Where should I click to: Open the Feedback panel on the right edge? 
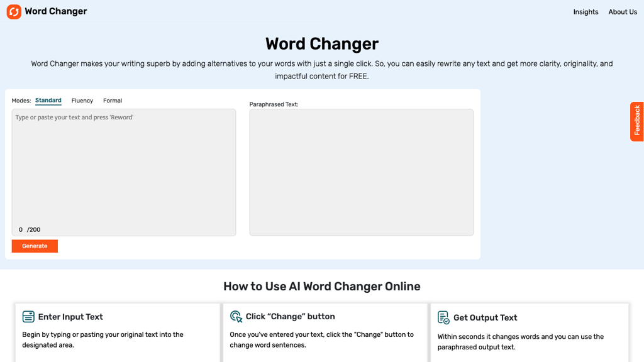click(x=637, y=121)
